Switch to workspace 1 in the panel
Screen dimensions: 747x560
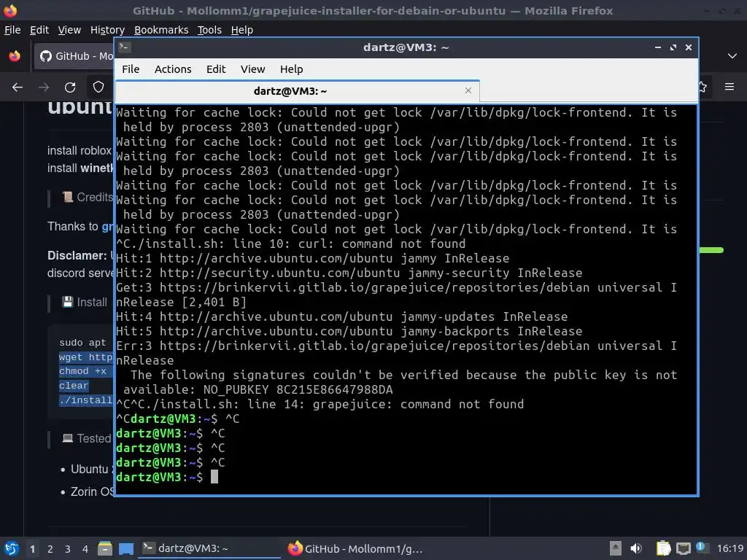click(x=32, y=549)
